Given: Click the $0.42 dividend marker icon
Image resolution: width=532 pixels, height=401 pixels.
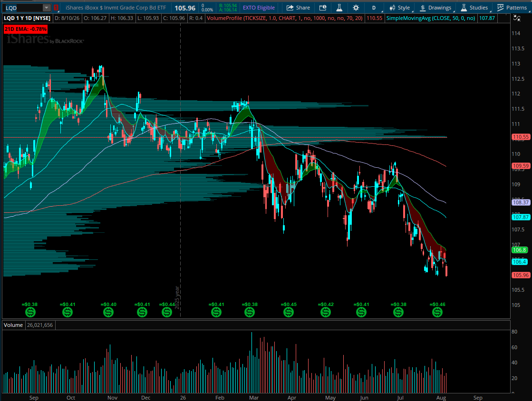Looking at the screenshot, I should pyautogui.click(x=326, y=312).
